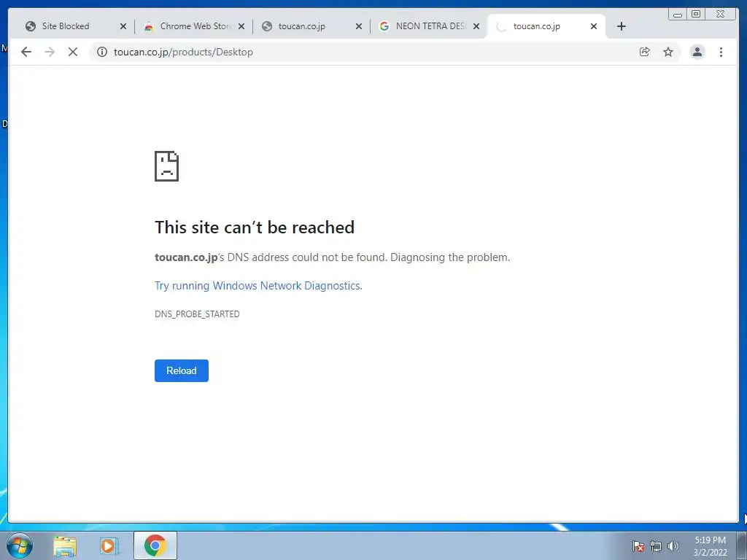Click the DNS_PROBE_STARTED error code
This screenshot has width=747, height=560.
[x=197, y=314]
